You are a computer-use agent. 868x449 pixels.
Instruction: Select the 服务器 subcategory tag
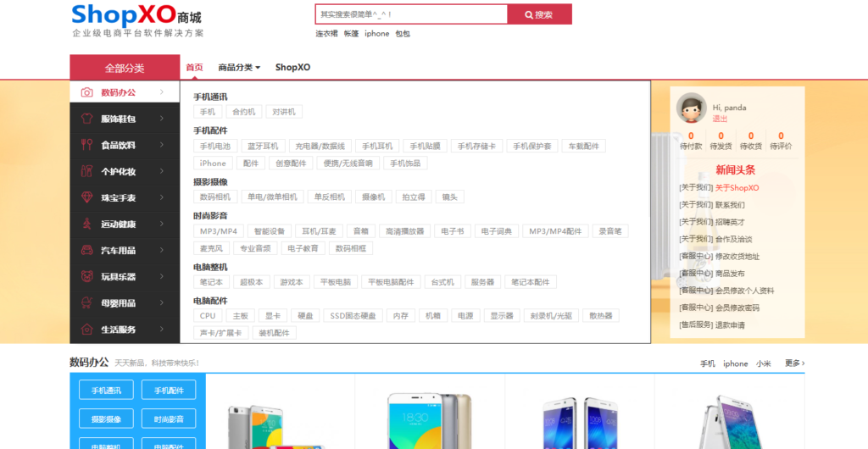[482, 282]
